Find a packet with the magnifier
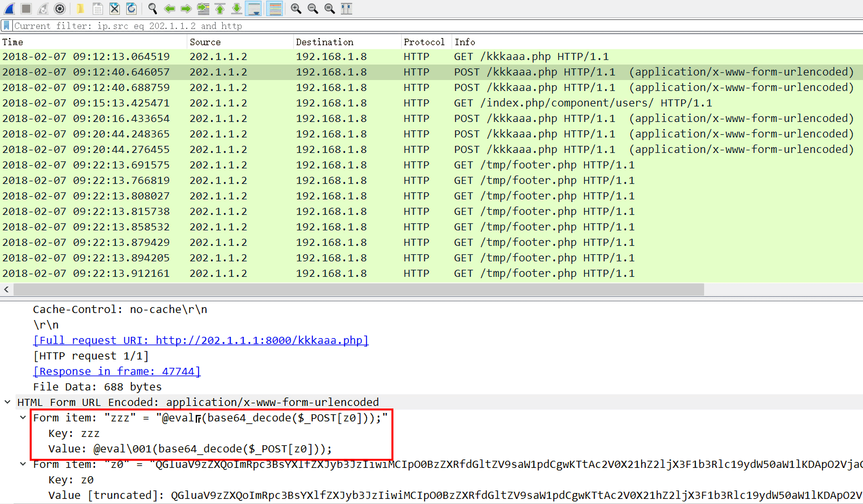863x504 pixels. (x=152, y=9)
